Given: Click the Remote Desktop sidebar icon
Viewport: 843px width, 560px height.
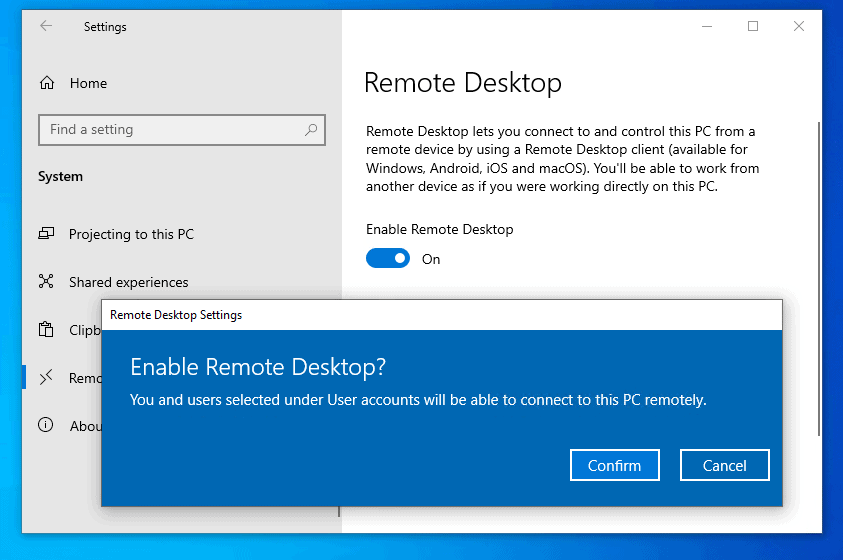Looking at the screenshot, I should (x=46, y=378).
